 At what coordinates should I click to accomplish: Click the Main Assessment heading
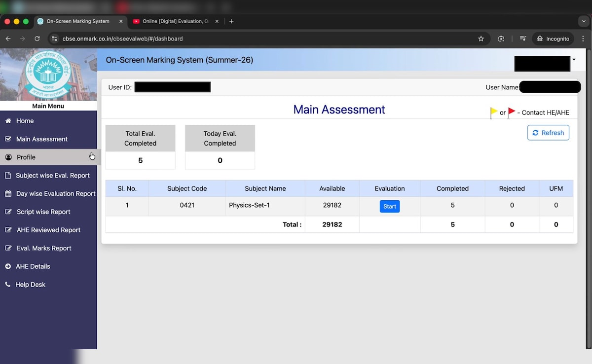pyautogui.click(x=339, y=109)
